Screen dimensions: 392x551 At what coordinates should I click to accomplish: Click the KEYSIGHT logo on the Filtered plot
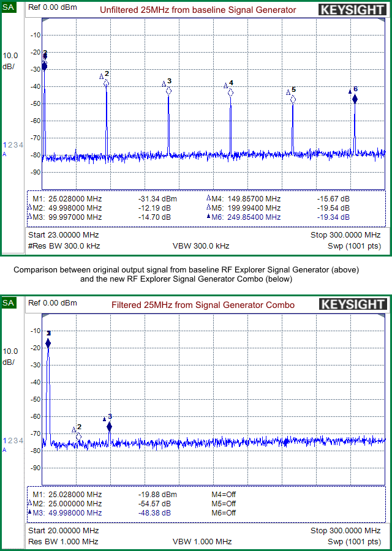(x=353, y=304)
